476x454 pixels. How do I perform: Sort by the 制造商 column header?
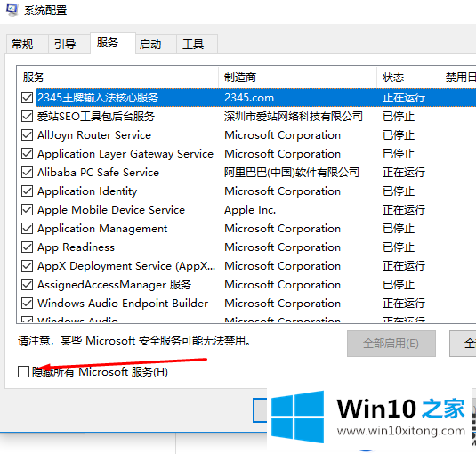297,77
